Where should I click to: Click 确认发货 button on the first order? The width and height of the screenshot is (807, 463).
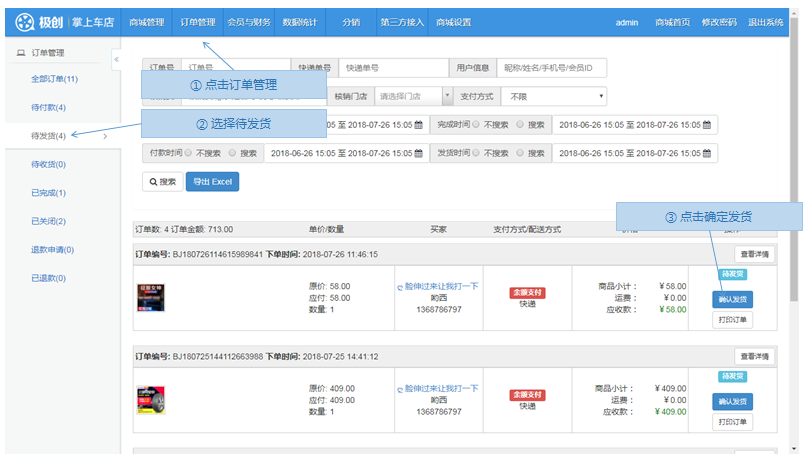733,299
